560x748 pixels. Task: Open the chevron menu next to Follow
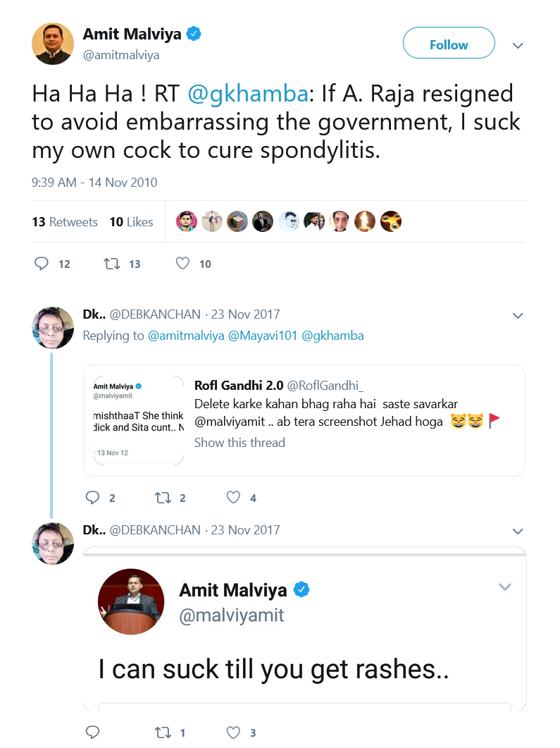click(x=518, y=46)
